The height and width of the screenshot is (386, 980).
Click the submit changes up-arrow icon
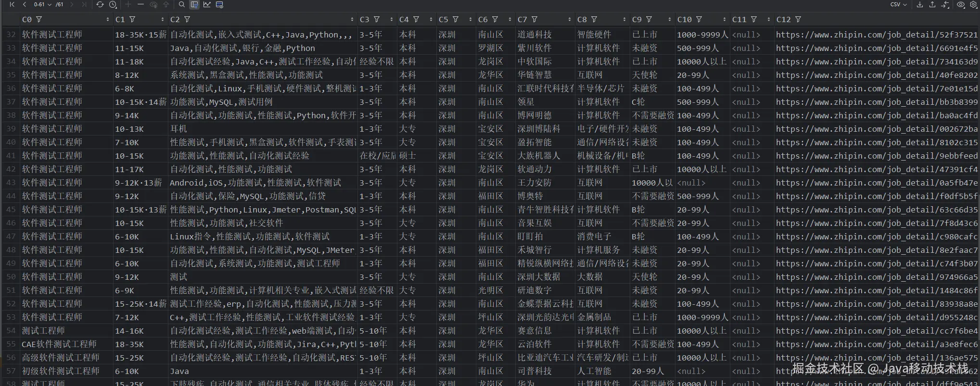click(166, 4)
